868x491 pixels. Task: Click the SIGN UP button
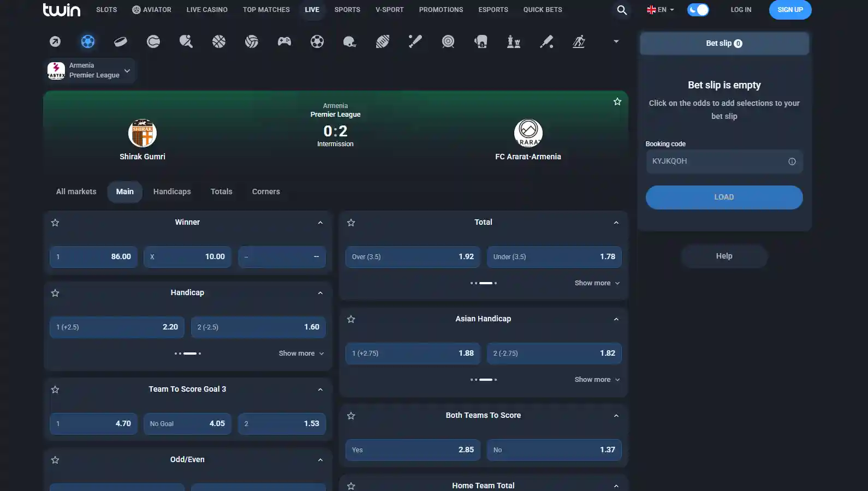[790, 10]
